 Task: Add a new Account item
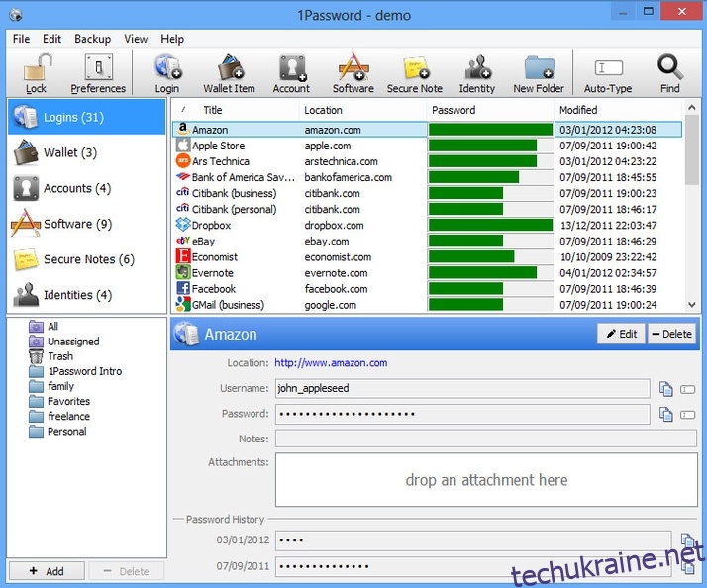(291, 73)
